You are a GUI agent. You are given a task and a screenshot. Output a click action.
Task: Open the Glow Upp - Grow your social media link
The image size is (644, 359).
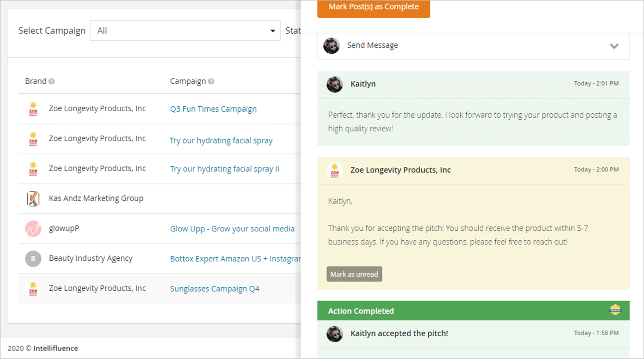(x=232, y=228)
